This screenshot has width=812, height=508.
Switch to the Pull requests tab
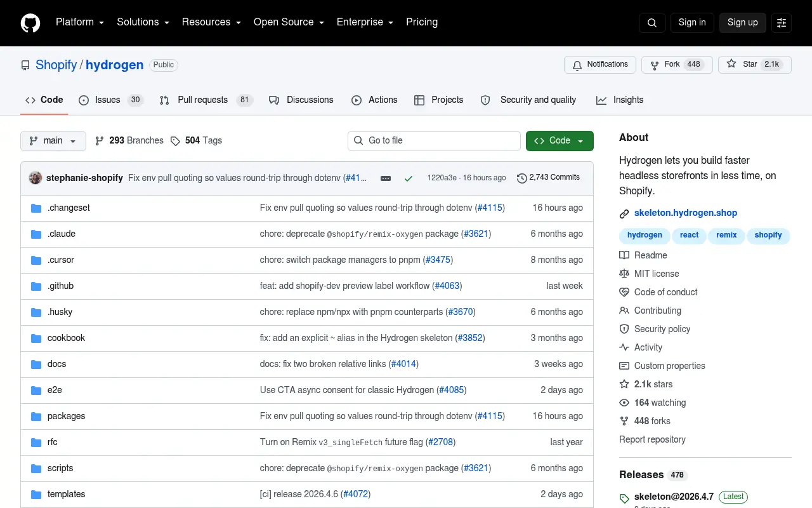206,100
